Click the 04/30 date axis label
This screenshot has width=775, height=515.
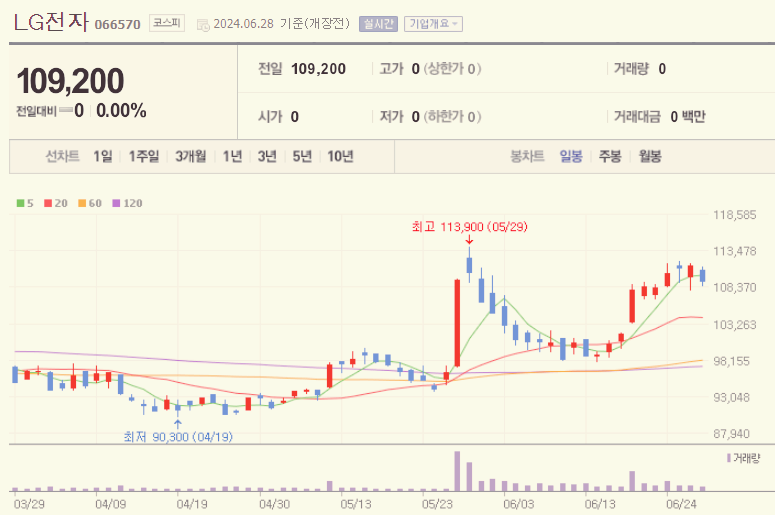tap(274, 504)
